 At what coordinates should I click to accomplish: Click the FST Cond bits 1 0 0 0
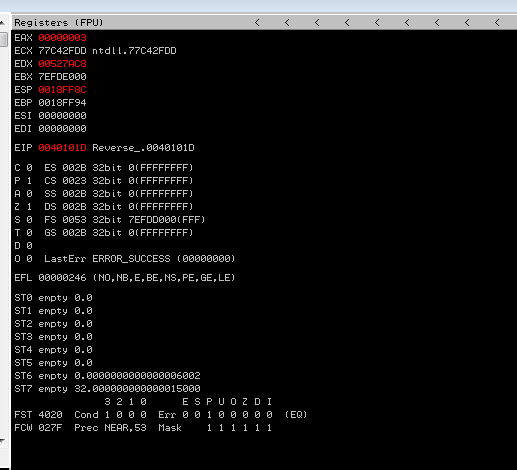[125, 415]
